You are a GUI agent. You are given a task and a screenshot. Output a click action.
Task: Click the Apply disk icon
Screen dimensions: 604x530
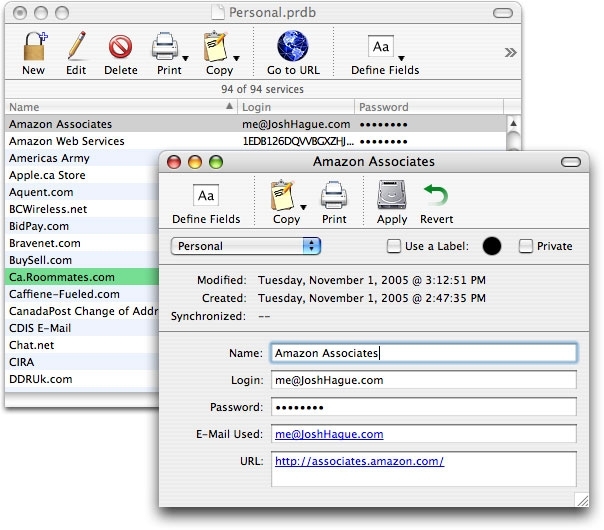392,195
